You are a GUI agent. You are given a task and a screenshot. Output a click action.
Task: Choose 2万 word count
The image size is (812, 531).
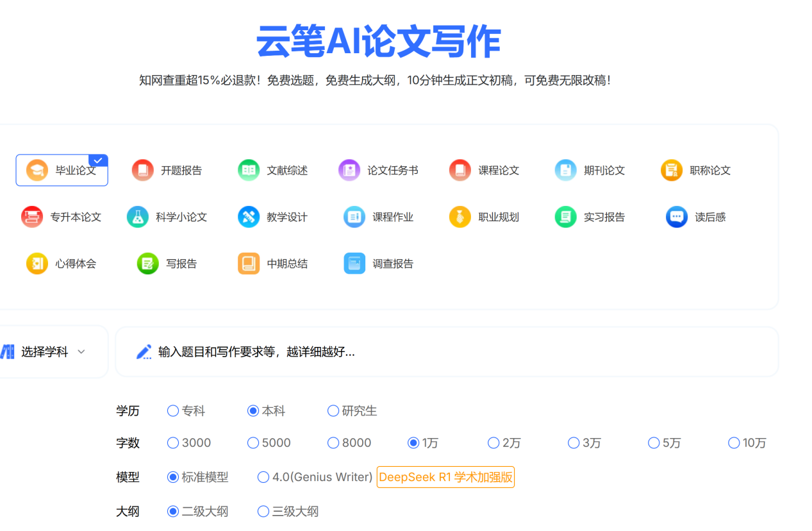(x=504, y=442)
